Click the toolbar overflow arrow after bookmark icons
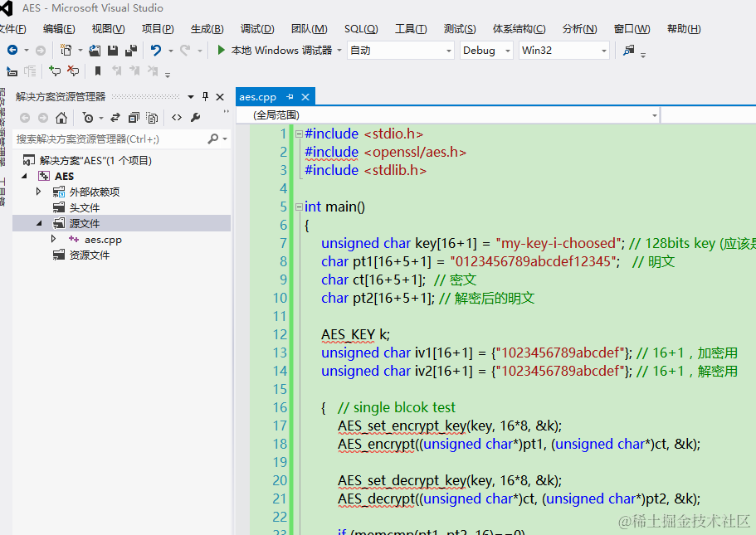 point(168,74)
